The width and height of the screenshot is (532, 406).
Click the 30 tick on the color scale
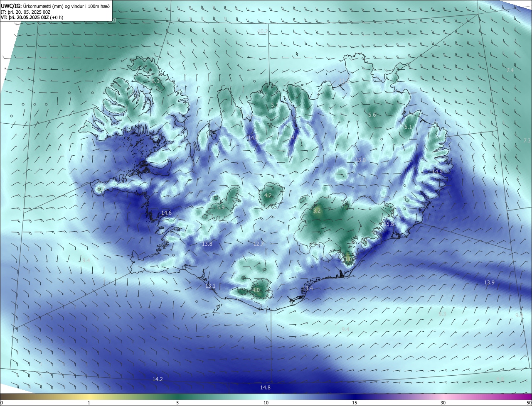point(443,403)
